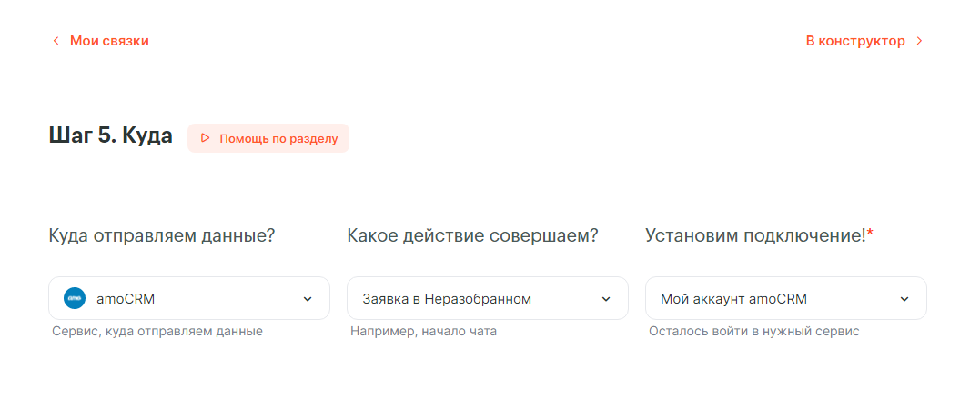The width and height of the screenshot is (980, 409).
Task: Click the right chevron after В конструктор
Action: point(919,41)
